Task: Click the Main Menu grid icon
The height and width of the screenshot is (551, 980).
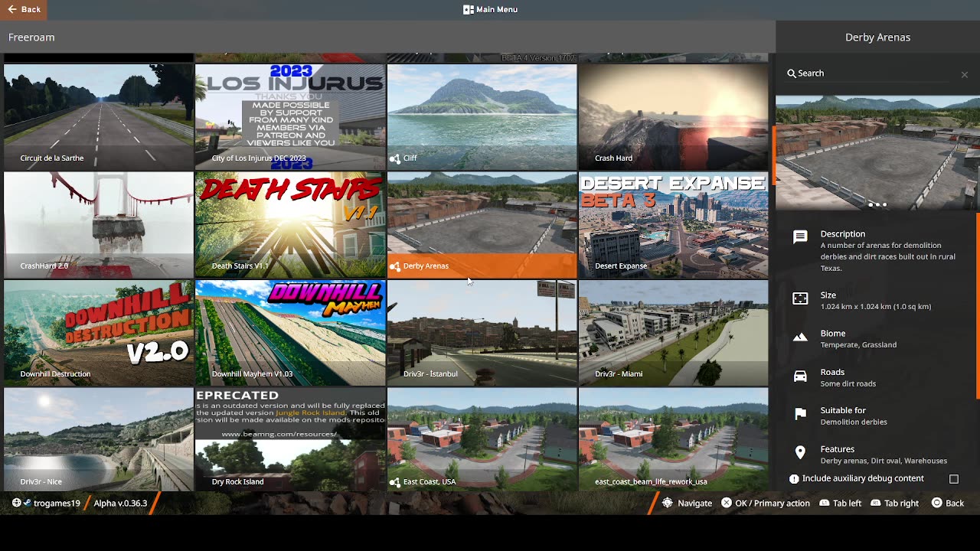Action: tap(468, 9)
